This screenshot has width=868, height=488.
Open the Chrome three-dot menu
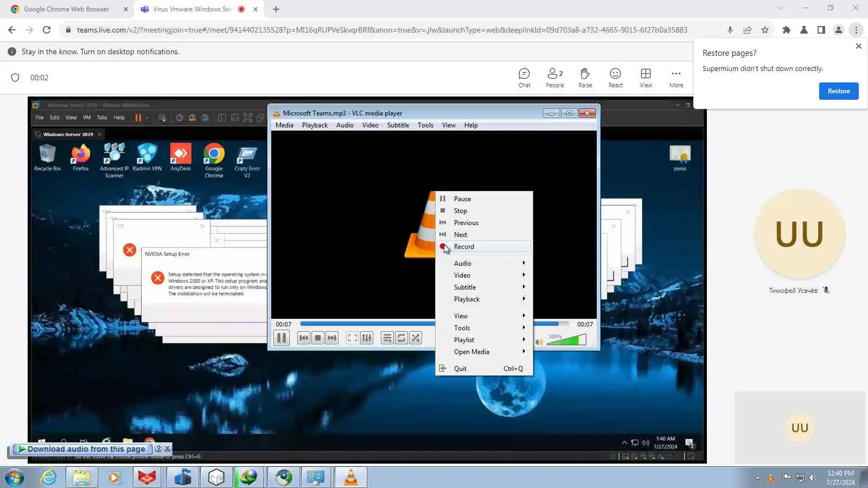tap(856, 30)
